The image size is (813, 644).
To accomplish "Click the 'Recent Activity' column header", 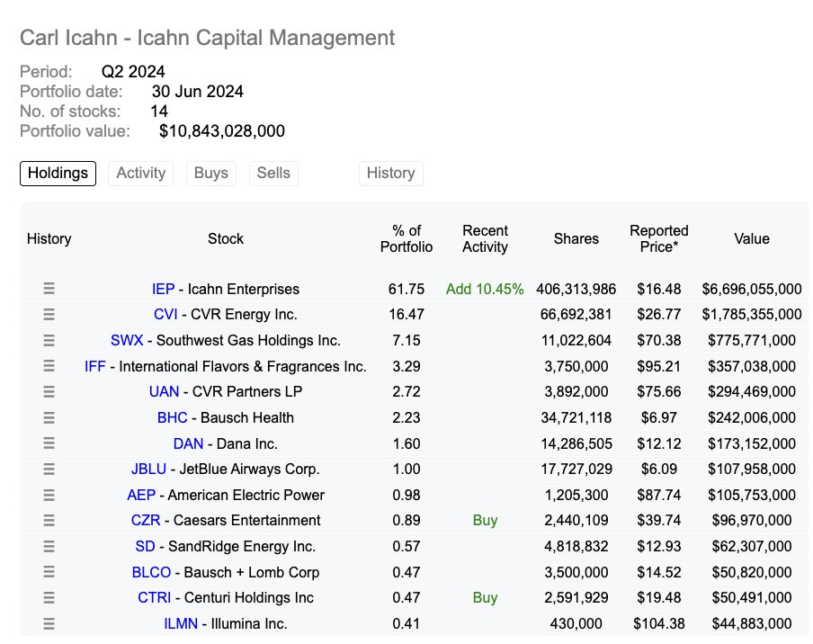I will click(x=486, y=238).
